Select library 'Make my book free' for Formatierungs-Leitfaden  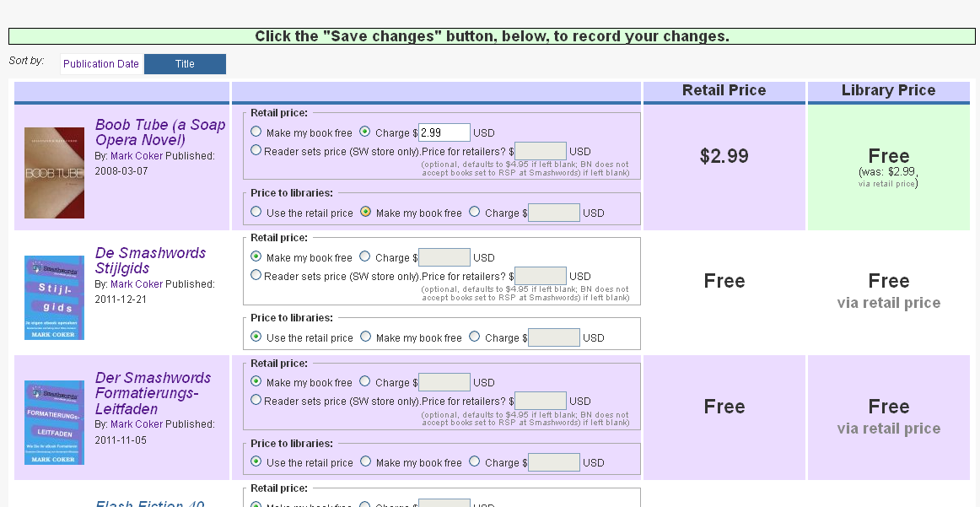point(366,461)
